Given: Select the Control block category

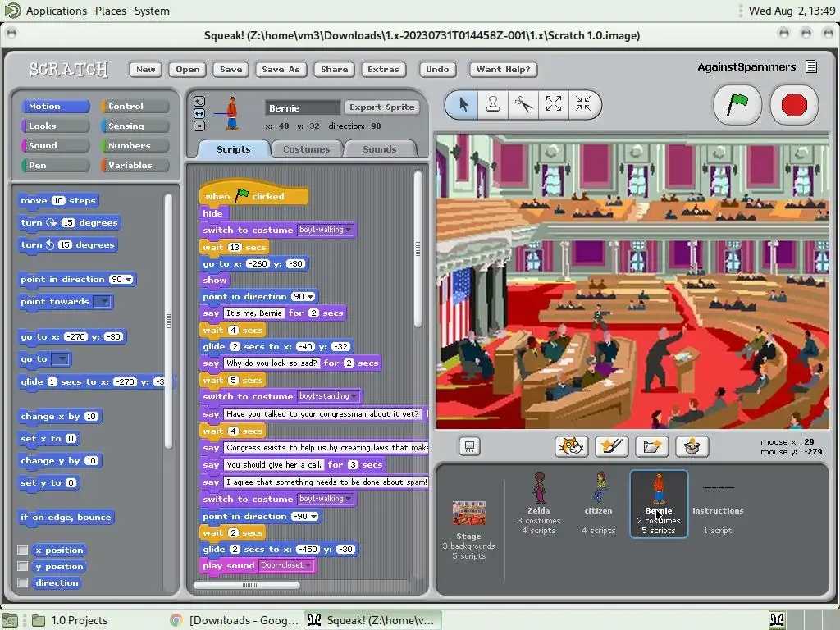Looking at the screenshot, I should click(x=135, y=106).
